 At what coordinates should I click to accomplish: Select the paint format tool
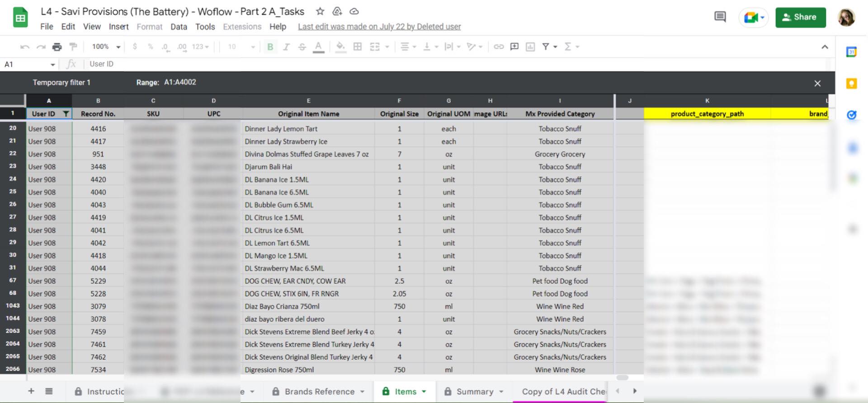[x=73, y=47]
